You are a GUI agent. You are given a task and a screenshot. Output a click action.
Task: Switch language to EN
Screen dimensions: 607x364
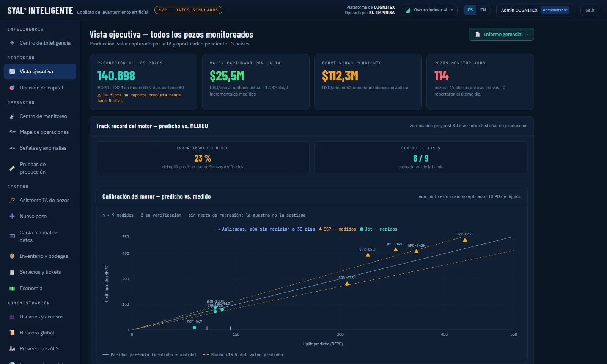pyautogui.click(x=483, y=10)
